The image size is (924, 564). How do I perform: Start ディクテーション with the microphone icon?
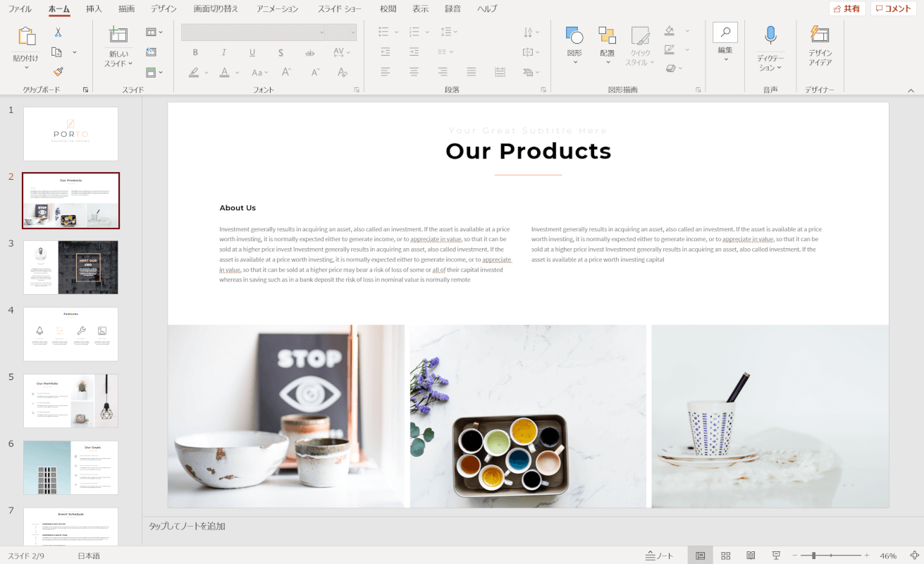pos(770,35)
